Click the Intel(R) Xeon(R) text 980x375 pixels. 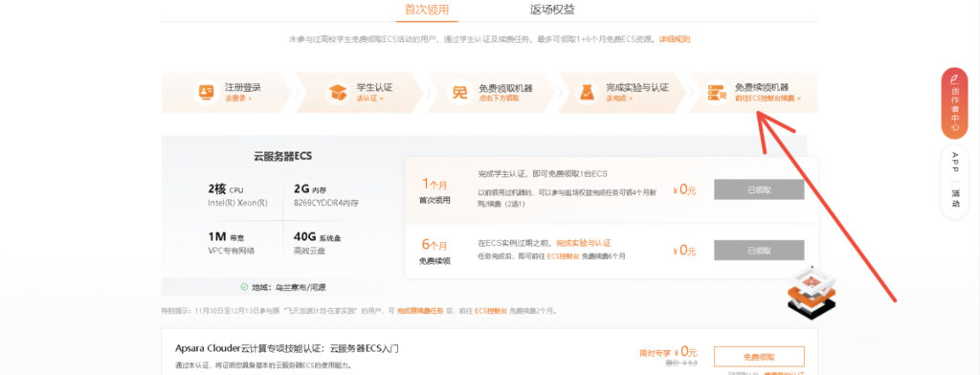(237, 204)
